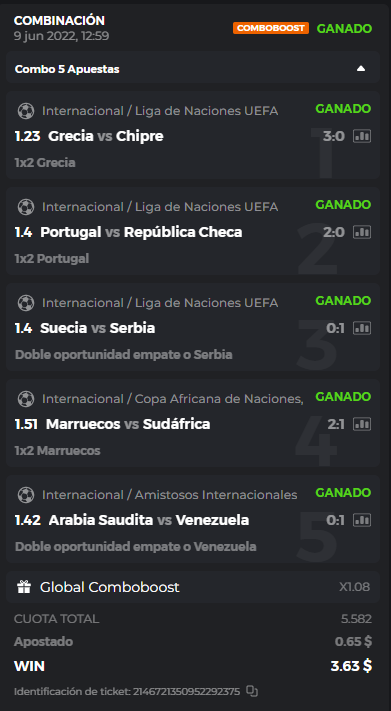Click the COMBINACIÓN ticket heading
Viewport: 391px width, 711px height.
point(59,20)
